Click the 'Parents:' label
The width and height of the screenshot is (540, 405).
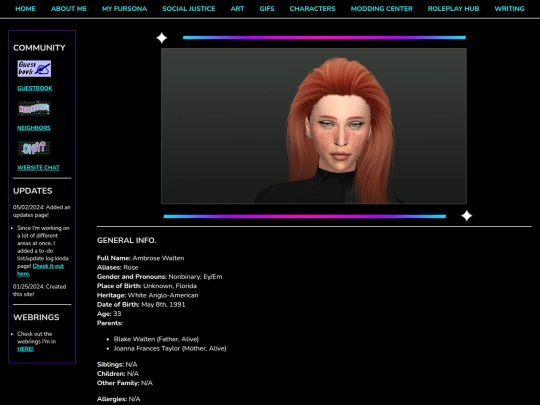click(x=110, y=323)
